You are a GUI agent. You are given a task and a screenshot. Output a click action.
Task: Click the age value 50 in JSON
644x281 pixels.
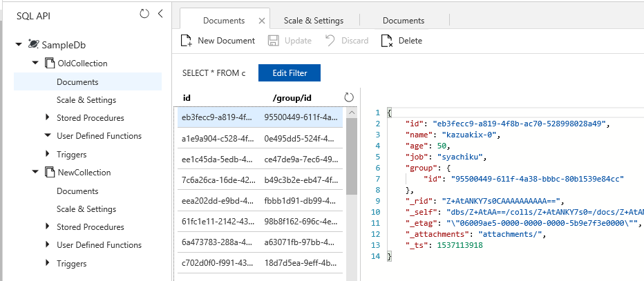(x=442, y=146)
